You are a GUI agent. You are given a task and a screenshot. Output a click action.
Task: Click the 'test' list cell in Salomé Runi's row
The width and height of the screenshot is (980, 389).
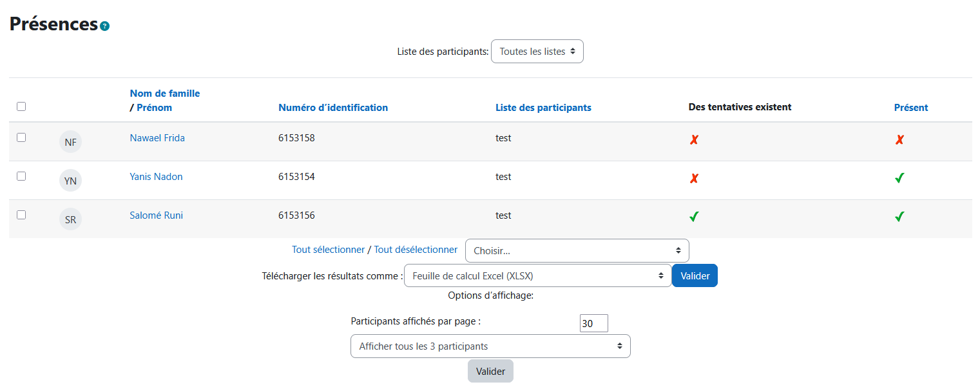click(x=503, y=215)
